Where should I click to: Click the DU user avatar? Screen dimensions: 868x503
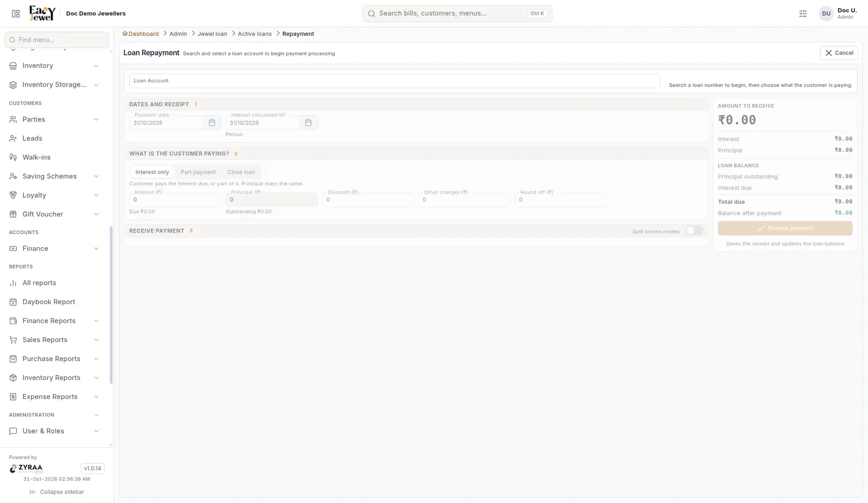(826, 14)
